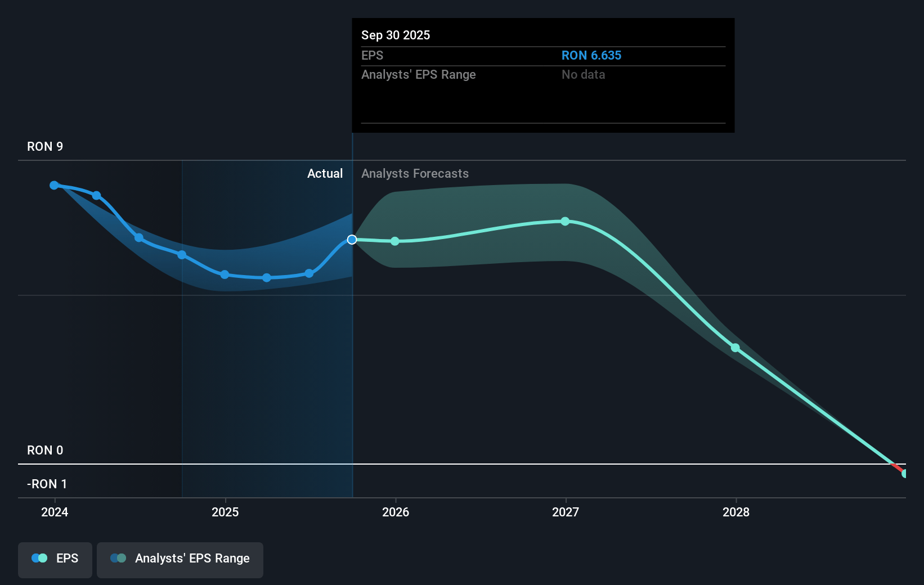
Task: Click the final negative EPS point at right edge
Action: [x=905, y=474]
